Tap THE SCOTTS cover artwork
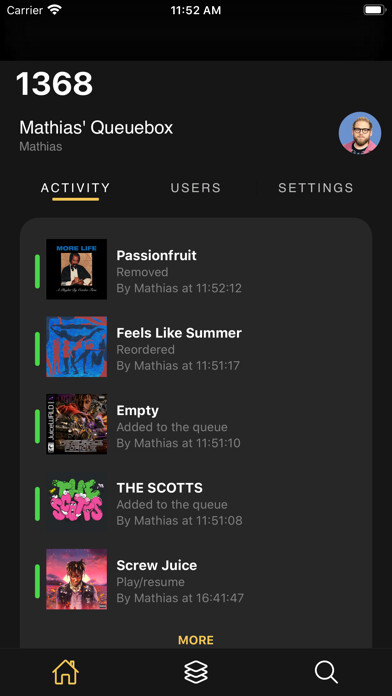392x696 pixels. click(76, 502)
